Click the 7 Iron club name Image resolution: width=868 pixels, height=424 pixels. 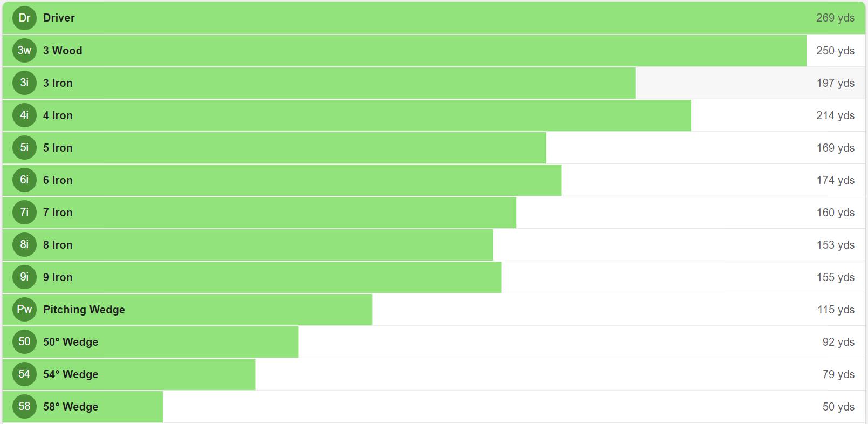[58, 213]
